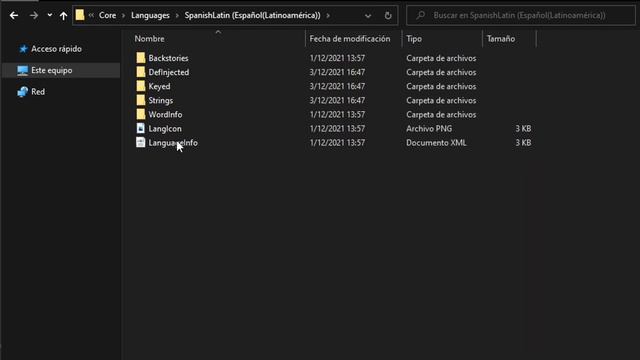Image resolution: width=640 pixels, height=360 pixels.
Task: Select the Backstories folder name
Action: tap(168, 58)
